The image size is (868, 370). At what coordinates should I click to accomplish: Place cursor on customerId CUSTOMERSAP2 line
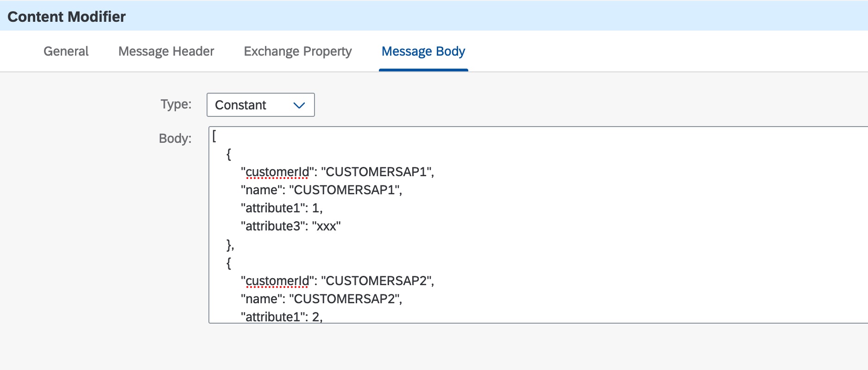(337, 281)
